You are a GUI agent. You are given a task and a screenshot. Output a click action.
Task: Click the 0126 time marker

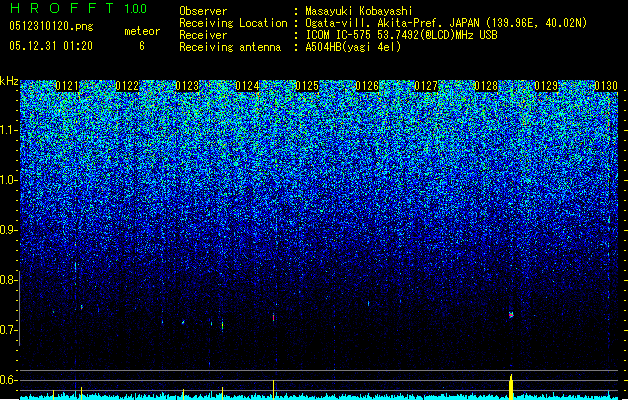pos(367,86)
